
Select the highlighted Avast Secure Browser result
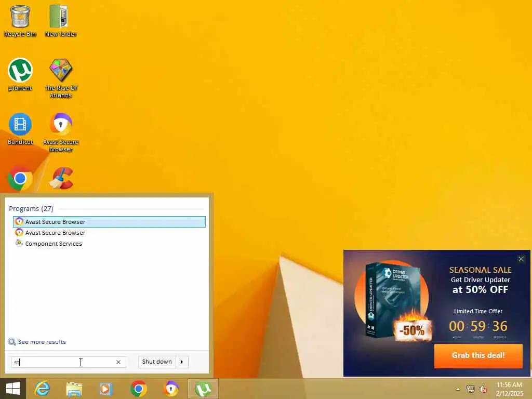[109, 221]
